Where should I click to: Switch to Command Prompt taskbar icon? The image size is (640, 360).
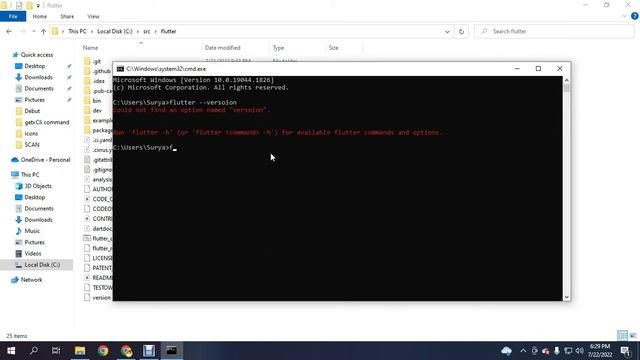pos(171,351)
